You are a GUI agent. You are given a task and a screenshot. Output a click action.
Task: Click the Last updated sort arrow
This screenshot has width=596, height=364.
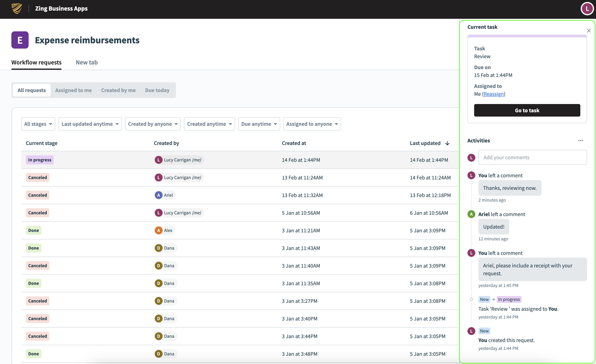pos(447,143)
